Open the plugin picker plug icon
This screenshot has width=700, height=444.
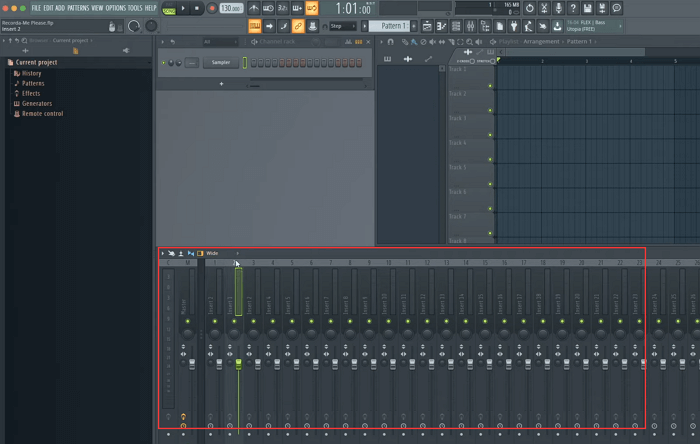pos(514,26)
